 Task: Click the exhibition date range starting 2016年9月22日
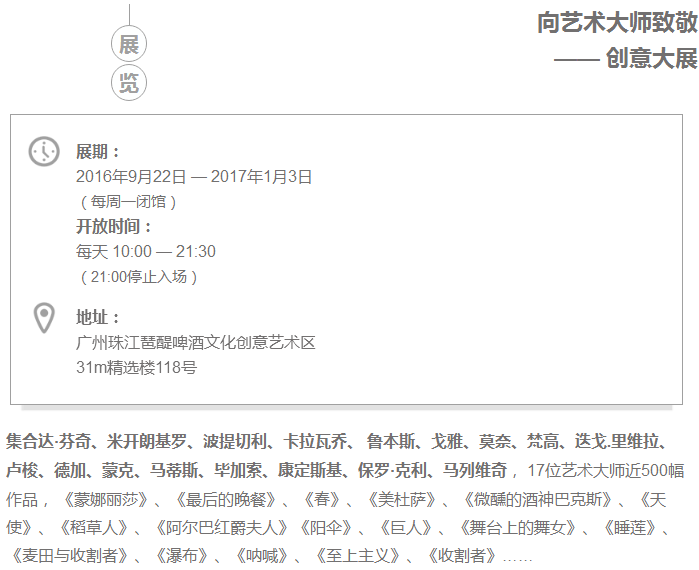click(x=194, y=177)
